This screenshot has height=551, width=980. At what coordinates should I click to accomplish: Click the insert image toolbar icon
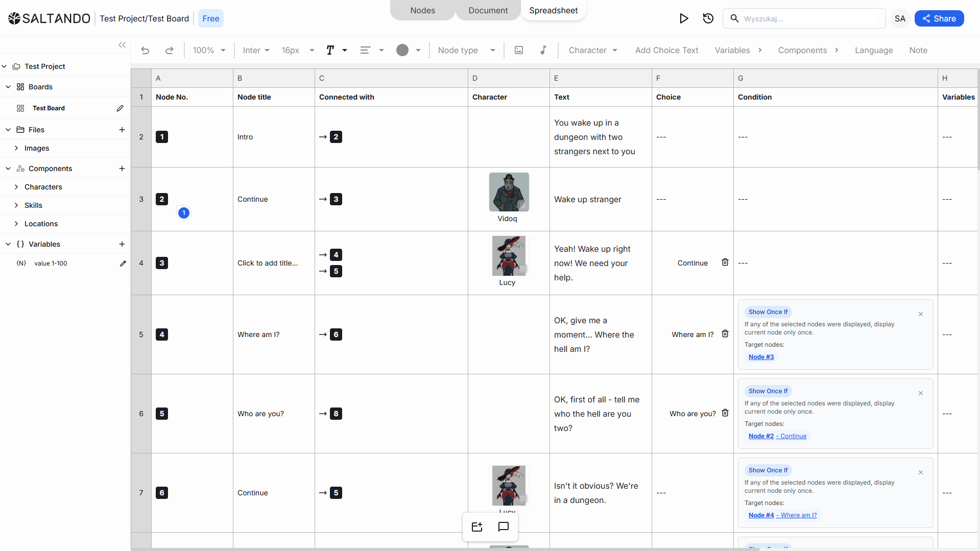pyautogui.click(x=519, y=50)
